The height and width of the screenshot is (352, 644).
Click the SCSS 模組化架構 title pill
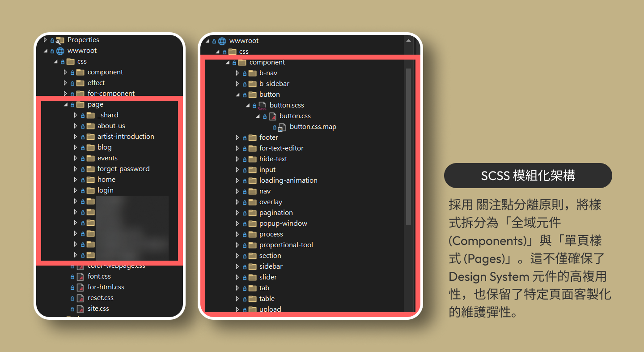[x=528, y=176]
